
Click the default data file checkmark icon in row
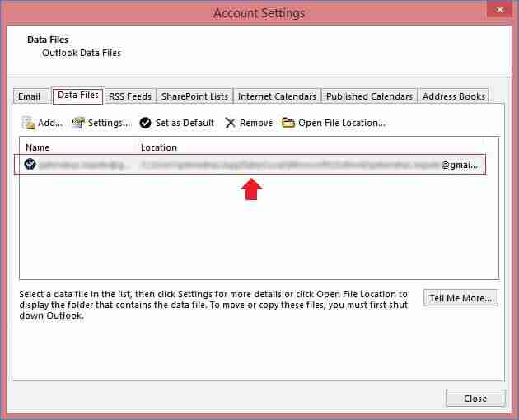click(30, 164)
